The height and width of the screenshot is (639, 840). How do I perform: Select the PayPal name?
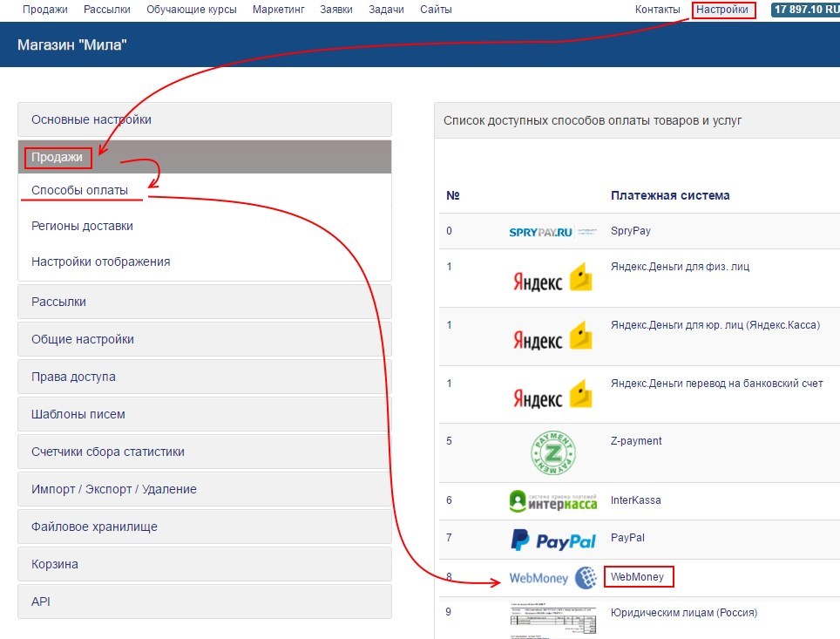coord(628,538)
